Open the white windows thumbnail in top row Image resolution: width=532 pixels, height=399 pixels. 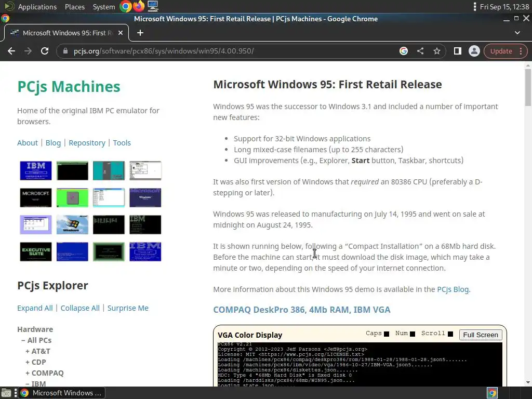(145, 170)
